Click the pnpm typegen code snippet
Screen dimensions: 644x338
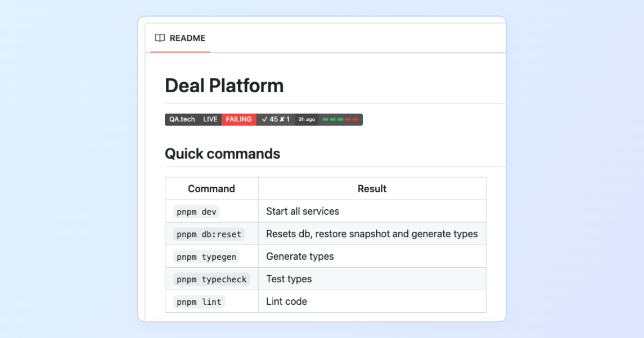click(206, 256)
